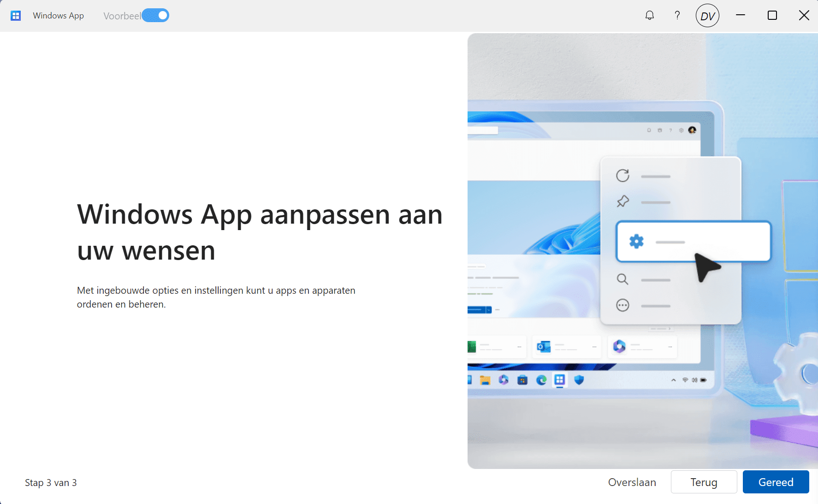Go back with the Terug button
818x504 pixels.
(x=704, y=482)
